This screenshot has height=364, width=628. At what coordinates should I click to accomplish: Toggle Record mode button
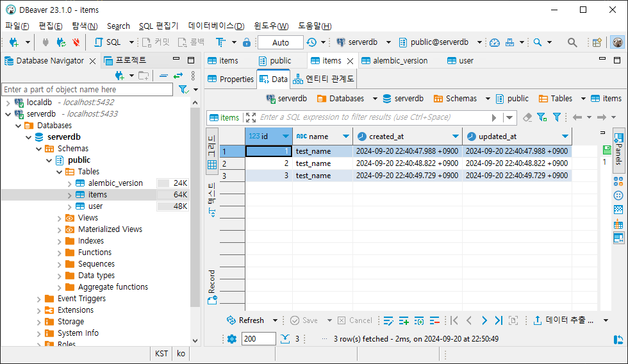(212, 287)
